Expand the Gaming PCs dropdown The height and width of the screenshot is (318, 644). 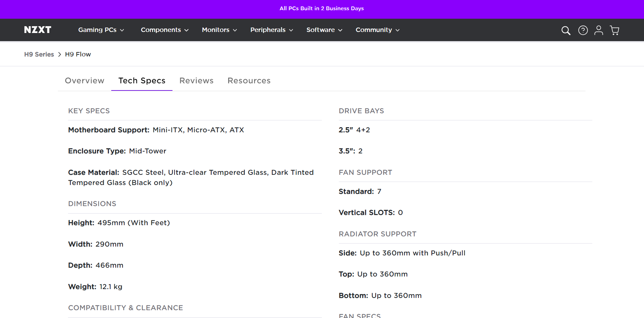[x=101, y=30]
